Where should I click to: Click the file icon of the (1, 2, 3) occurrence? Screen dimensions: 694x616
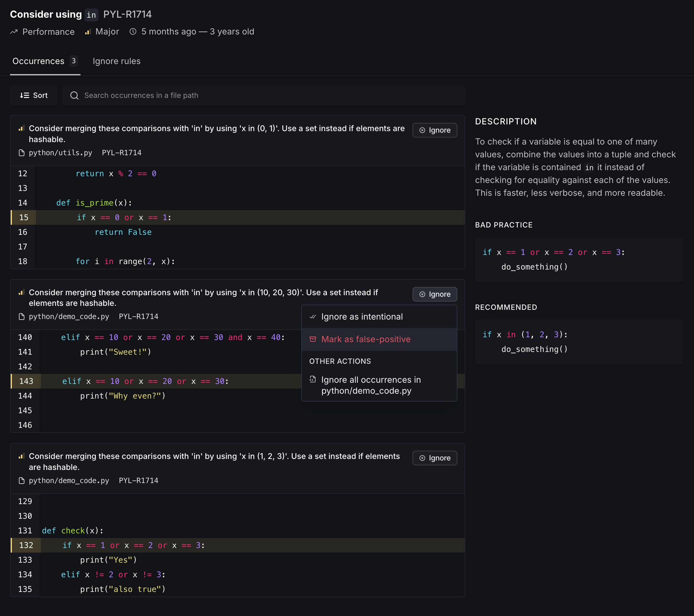tap(22, 481)
